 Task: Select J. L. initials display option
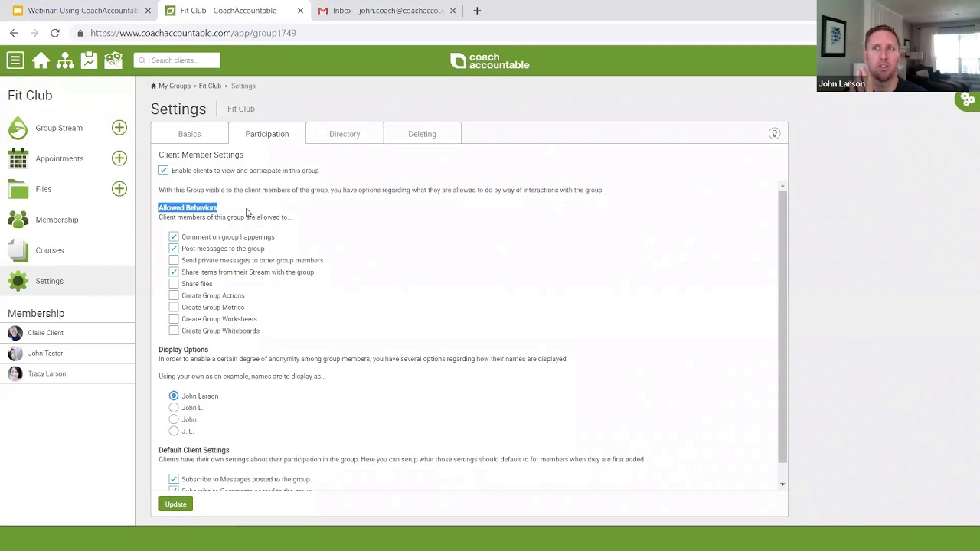pyautogui.click(x=174, y=431)
